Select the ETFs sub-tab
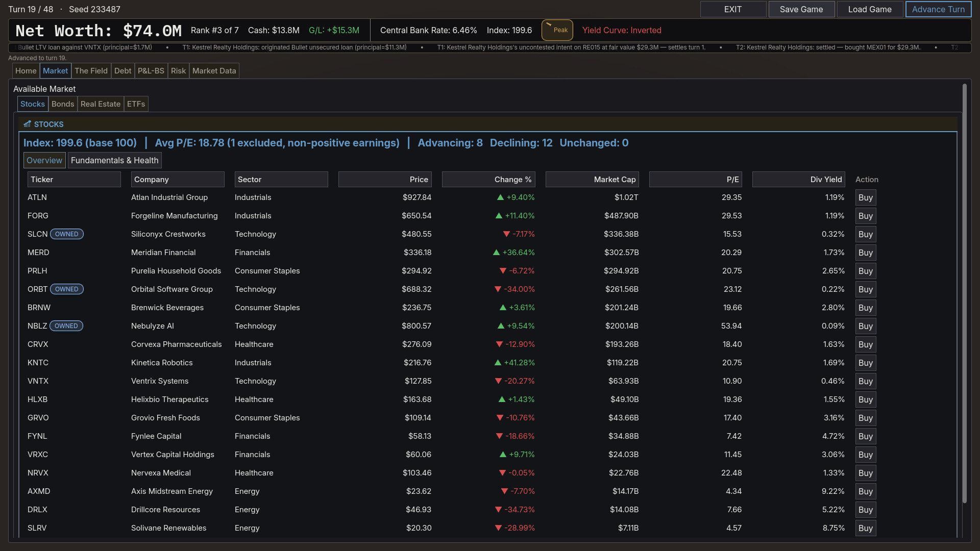980x551 pixels. (136, 104)
